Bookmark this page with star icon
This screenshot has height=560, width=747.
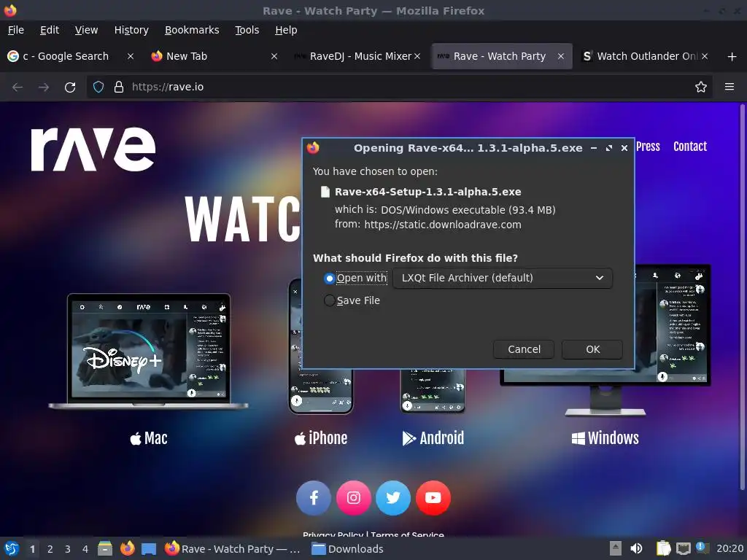pyautogui.click(x=701, y=87)
